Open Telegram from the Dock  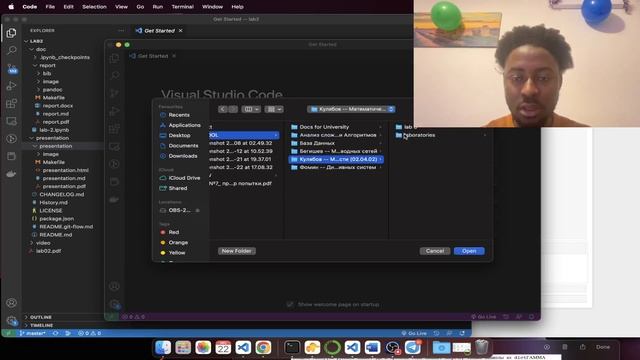tap(413, 347)
